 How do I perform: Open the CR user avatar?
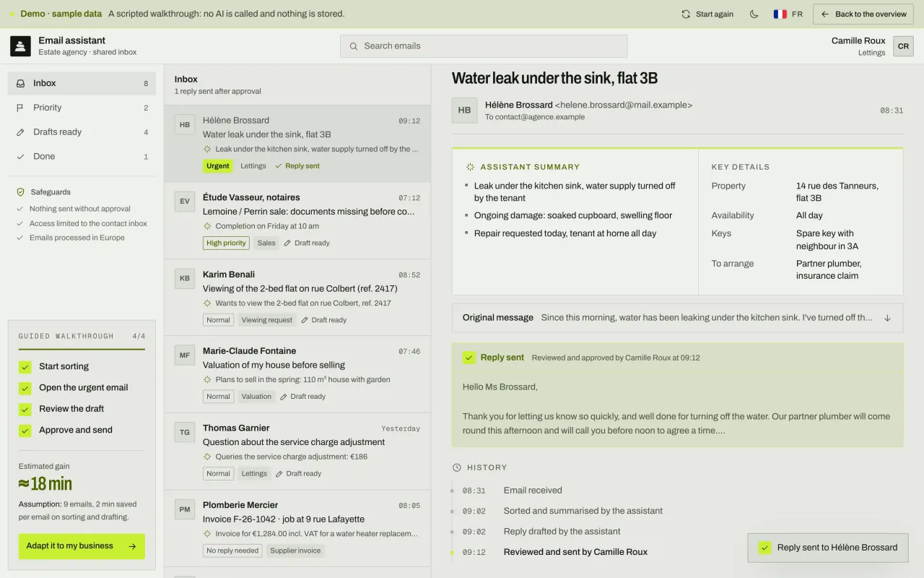click(903, 46)
